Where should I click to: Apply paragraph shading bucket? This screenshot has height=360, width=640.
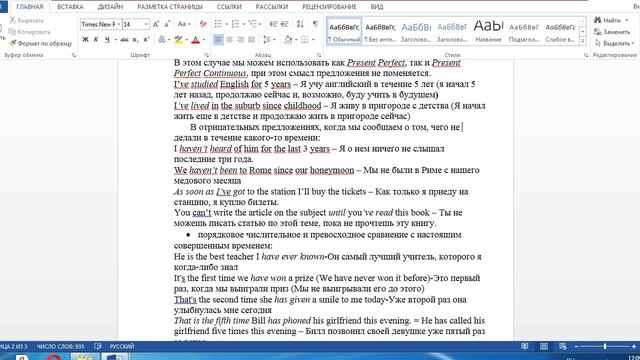288,40
